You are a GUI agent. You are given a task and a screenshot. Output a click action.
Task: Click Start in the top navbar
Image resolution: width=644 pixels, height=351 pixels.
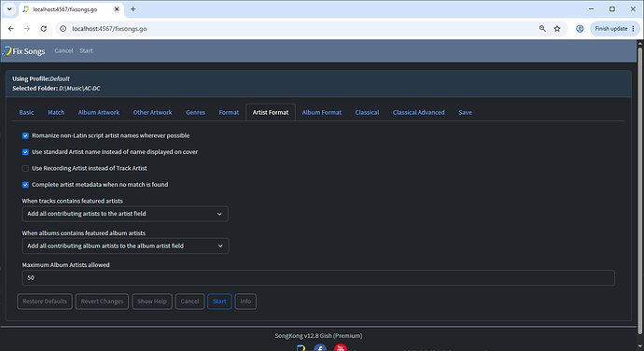coord(86,50)
